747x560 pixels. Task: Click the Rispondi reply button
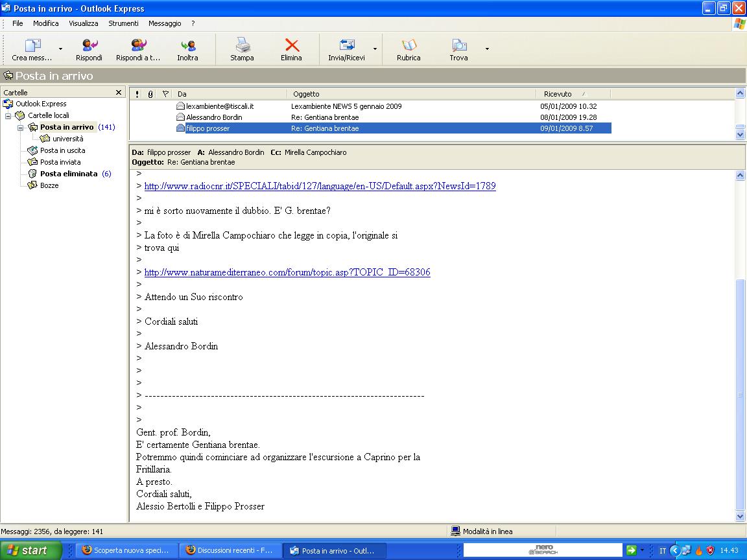[x=89, y=49]
